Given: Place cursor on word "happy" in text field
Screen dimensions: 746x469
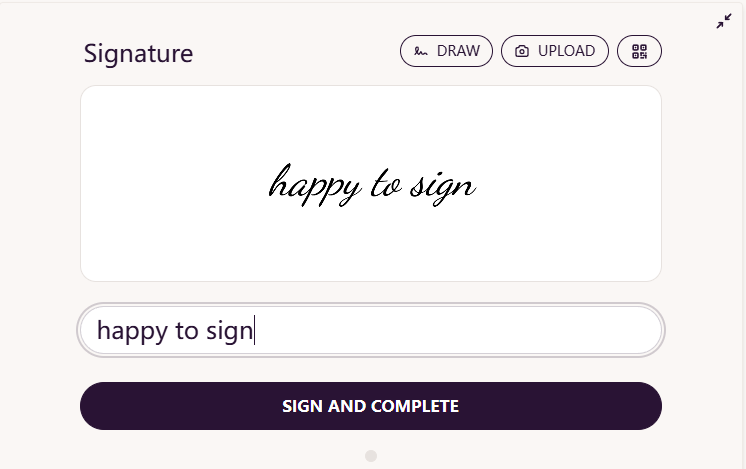Looking at the screenshot, I should (132, 330).
